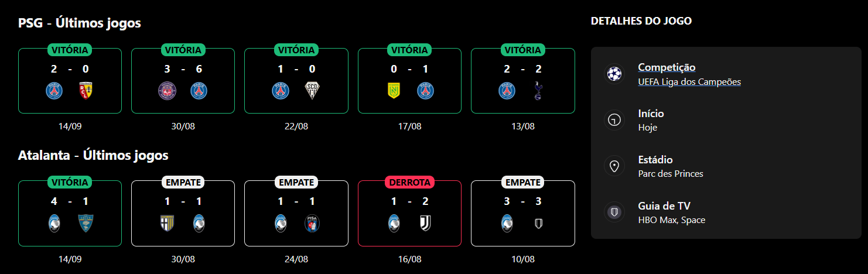
Task: Click the stadium location pin icon
Action: 614,166
